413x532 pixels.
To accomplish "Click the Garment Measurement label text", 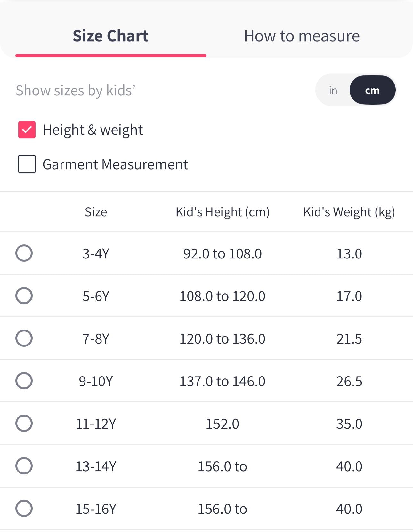I will pos(115,164).
